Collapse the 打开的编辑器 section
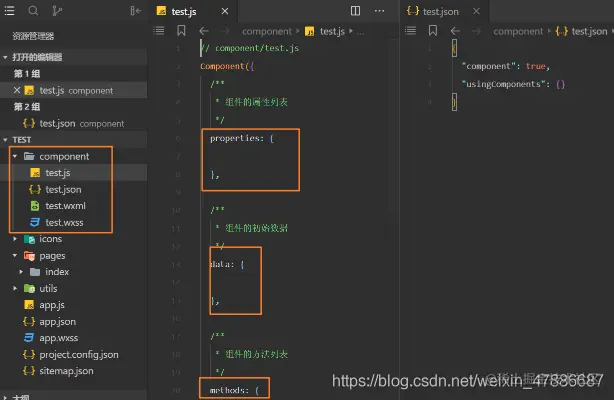 (5, 57)
